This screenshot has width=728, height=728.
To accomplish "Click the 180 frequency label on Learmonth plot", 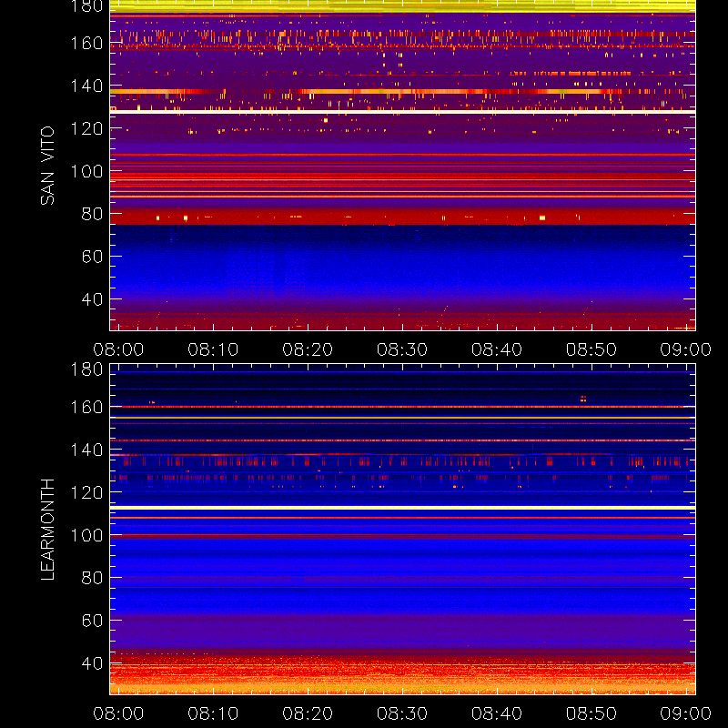I will [86, 369].
